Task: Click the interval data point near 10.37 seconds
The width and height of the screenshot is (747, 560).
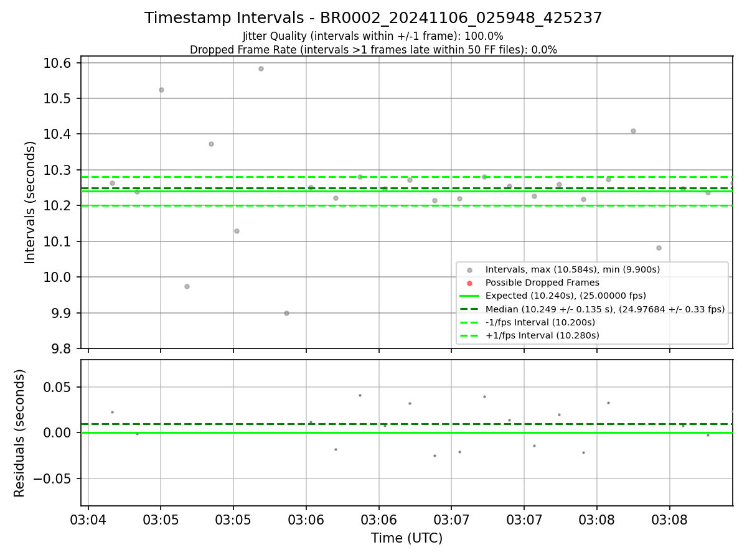Action: [211, 144]
